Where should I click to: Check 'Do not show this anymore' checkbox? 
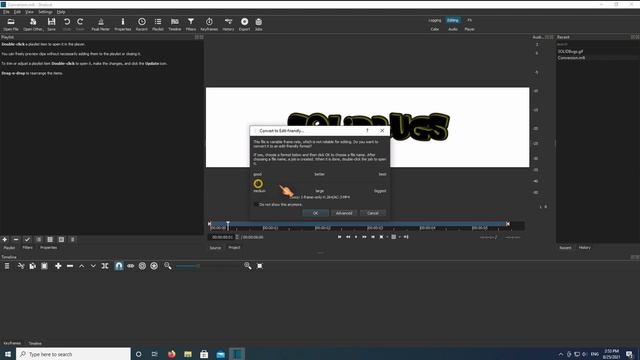coord(256,204)
